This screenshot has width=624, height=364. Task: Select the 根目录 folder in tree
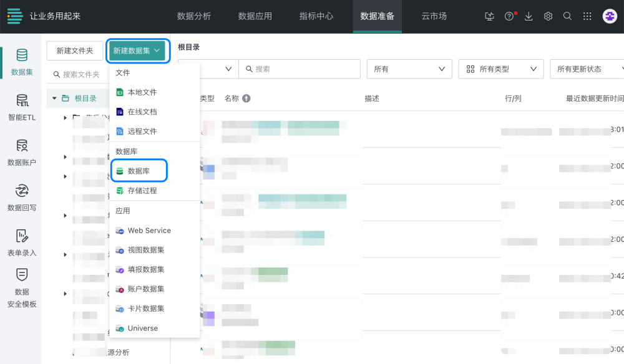(85, 98)
